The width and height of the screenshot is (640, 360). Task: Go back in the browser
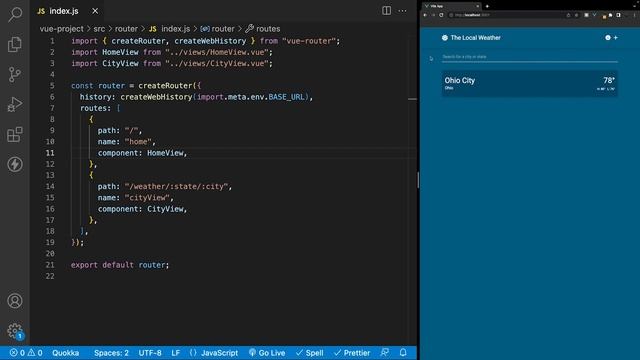(x=425, y=15)
